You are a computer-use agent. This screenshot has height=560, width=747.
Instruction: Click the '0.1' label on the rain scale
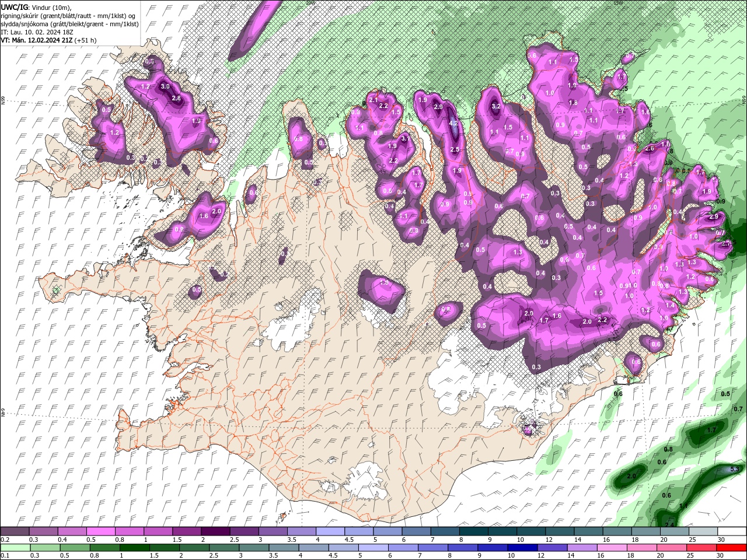click(5, 555)
